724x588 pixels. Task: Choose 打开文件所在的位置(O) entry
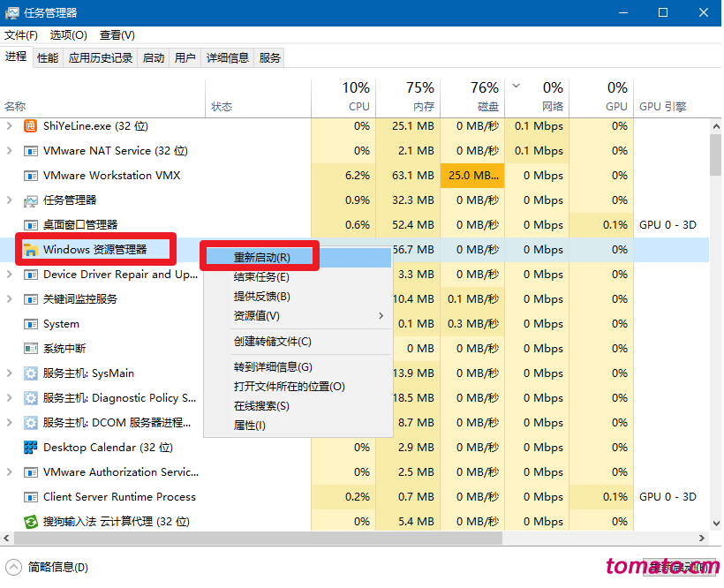[298, 387]
